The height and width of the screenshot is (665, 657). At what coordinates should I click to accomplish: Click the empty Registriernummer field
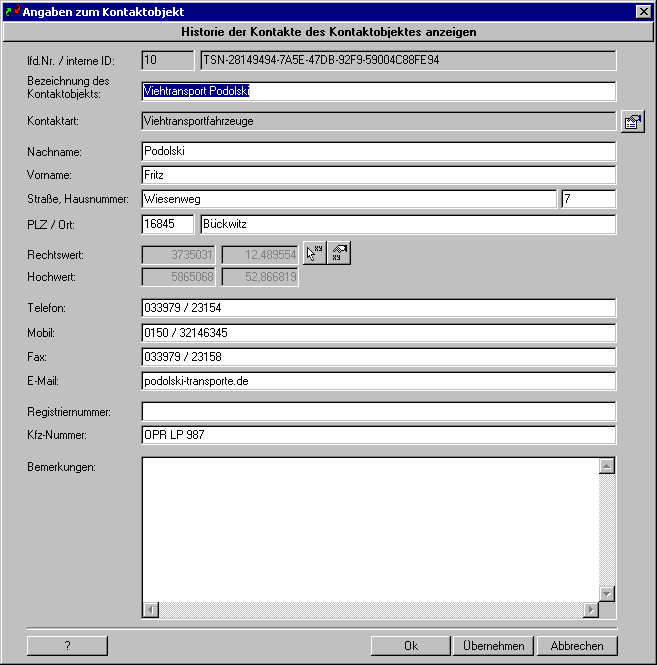coord(378,411)
